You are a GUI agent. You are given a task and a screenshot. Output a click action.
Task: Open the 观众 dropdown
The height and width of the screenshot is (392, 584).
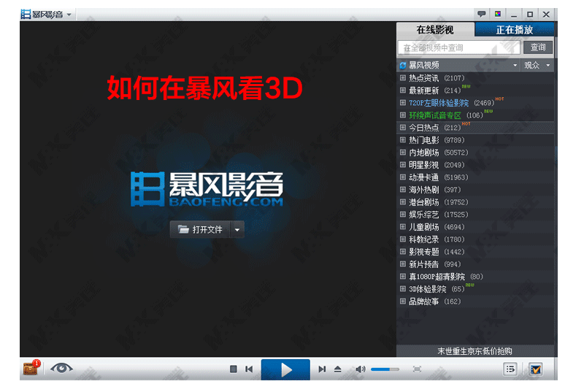coord(537,65)
